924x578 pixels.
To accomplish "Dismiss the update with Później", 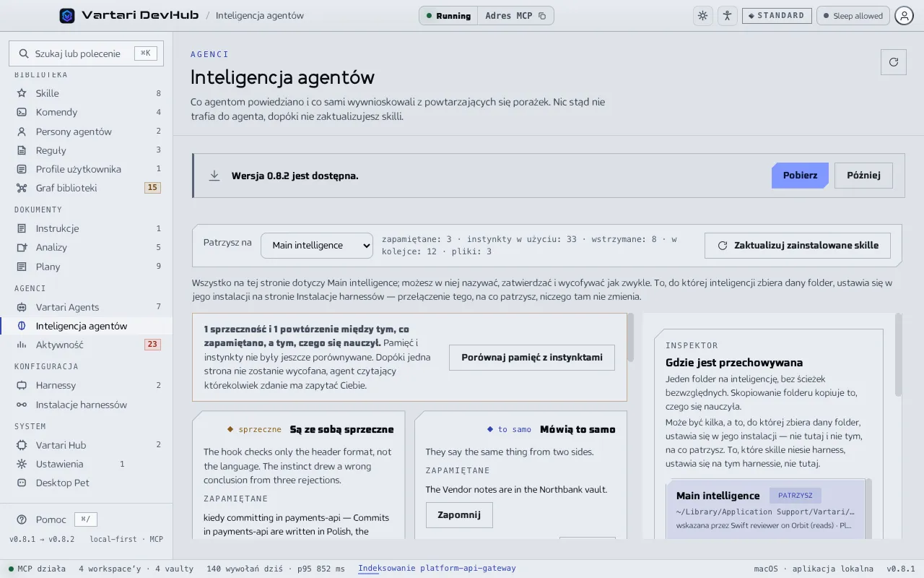I will (863, 176).
